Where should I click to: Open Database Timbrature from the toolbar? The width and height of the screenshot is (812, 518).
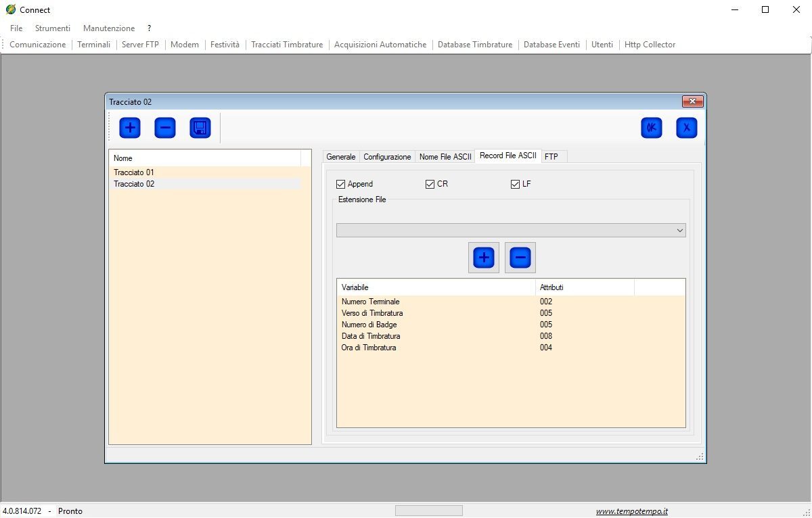pos(475,45)
